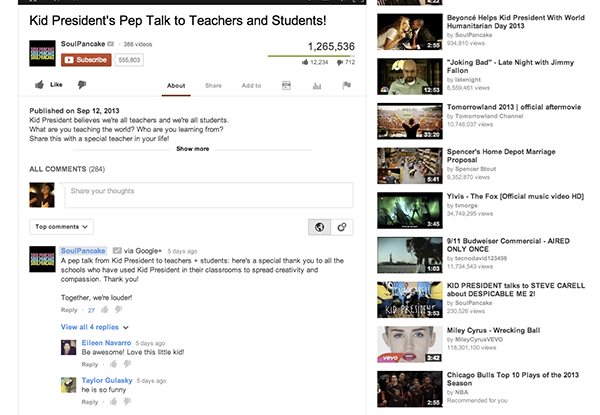Viewport: 600px width, 415px height.
Task: Open Taylor Gulasky's profile name link
Action: coord(107,380)
